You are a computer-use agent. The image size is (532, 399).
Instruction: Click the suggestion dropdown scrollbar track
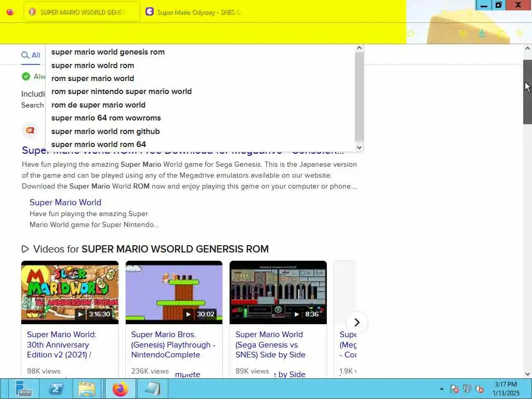(x=360, y=97)
